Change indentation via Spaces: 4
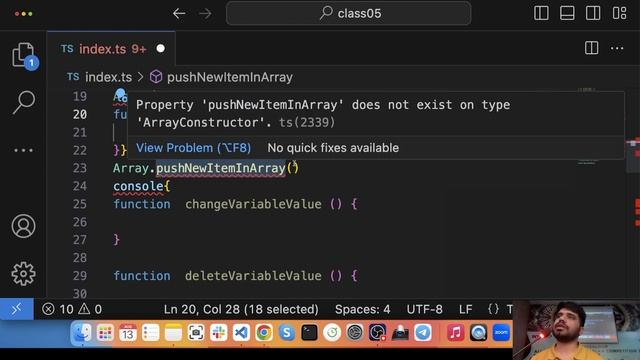This screenshot has height=360, width=640. [x=362, y=309]
